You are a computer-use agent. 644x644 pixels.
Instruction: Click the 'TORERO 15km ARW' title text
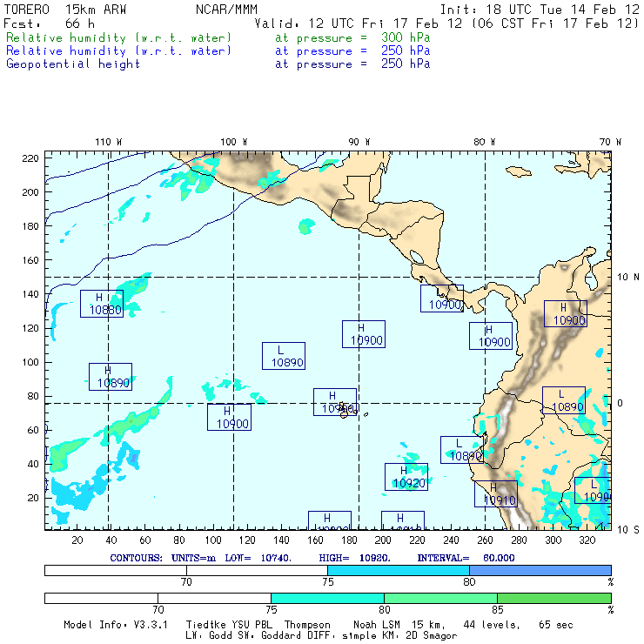[65, 9]
